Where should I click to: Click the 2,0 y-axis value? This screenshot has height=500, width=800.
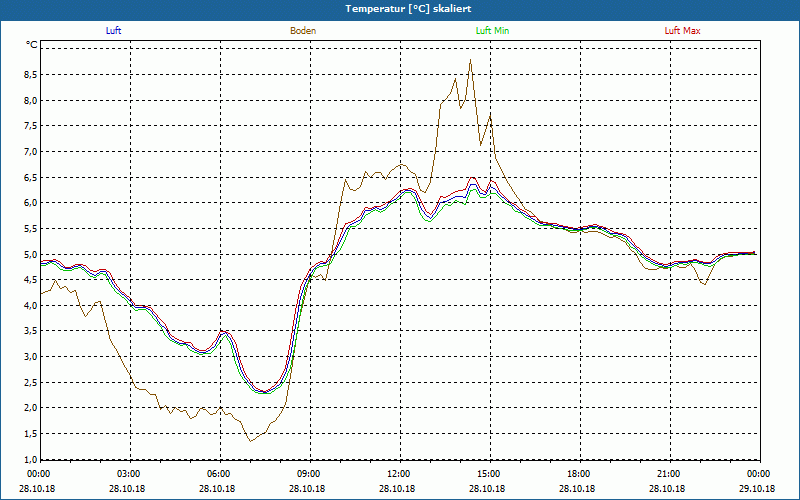pos(31,408)
